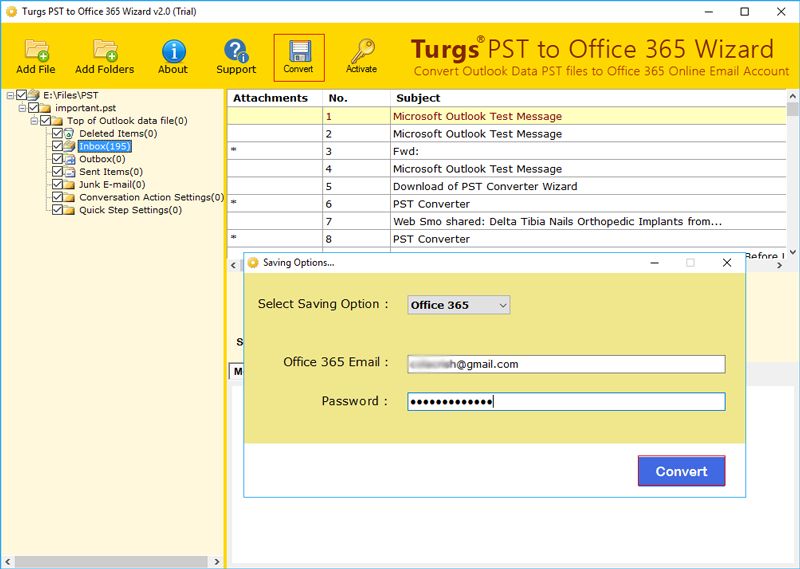Click the Inbox folder icon in tree
Viewport: 800px width, 569px height.
click(69, 146)
